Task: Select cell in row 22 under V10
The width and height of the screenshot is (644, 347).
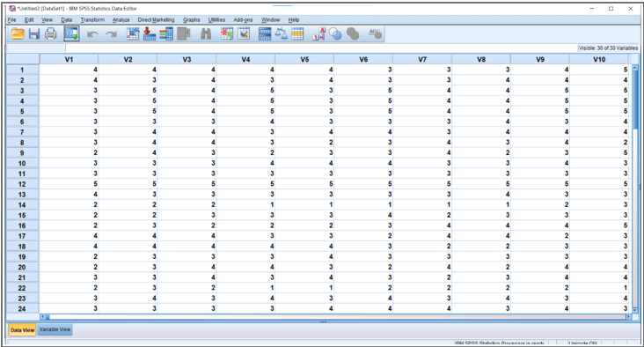Action: pyautogui.click(x=600, y=288)
